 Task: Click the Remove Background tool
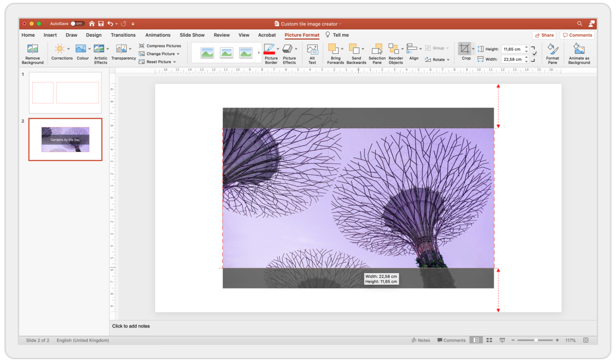(x=33, y=53)
